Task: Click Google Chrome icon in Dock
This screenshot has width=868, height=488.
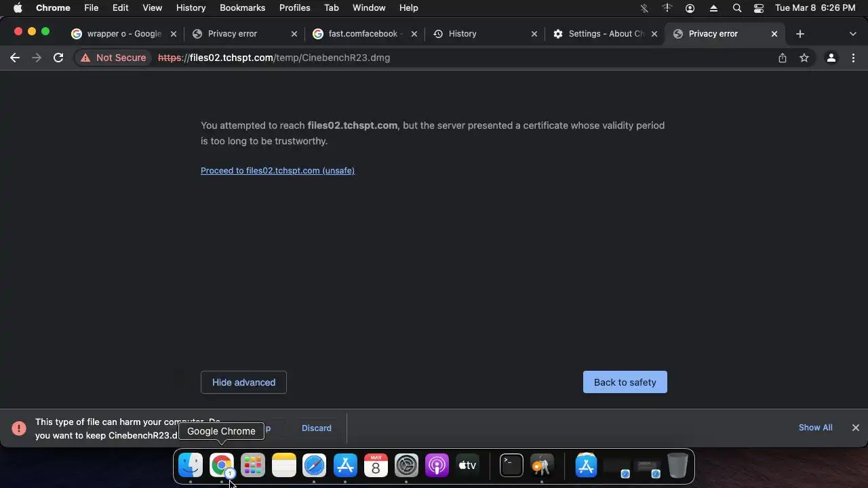Action: 222,466
